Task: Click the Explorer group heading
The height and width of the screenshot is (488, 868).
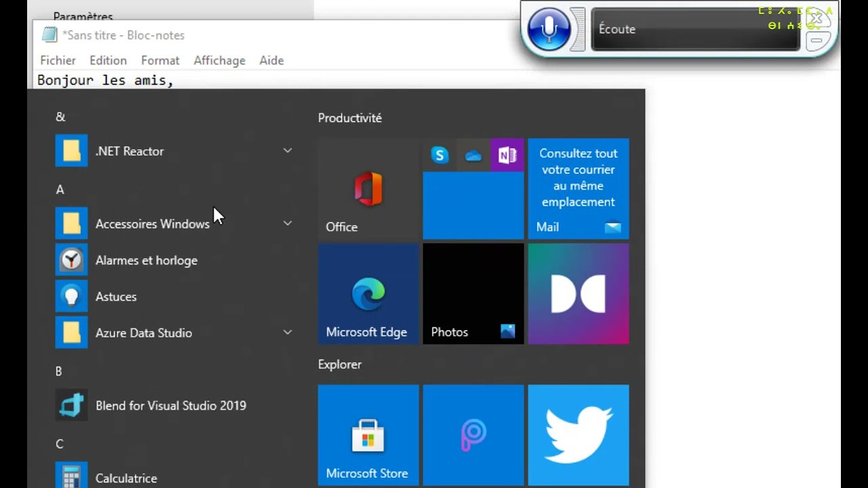Action: coord(340,365)
